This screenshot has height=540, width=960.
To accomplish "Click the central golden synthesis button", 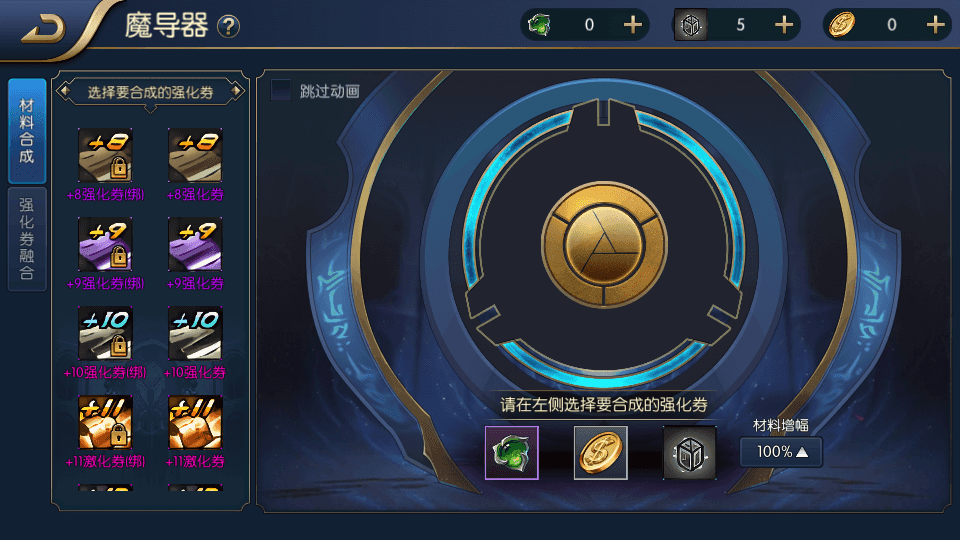I will click(604, 244).
